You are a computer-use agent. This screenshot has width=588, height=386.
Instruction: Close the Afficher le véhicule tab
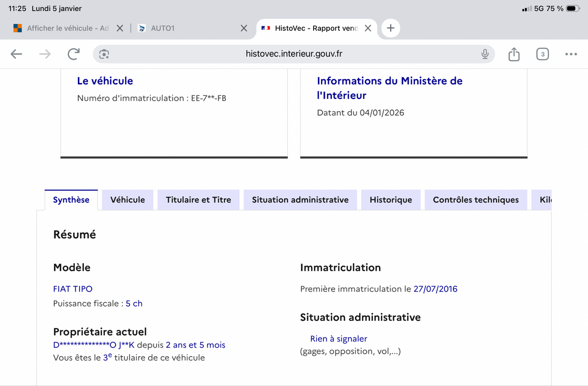[120, 28]
